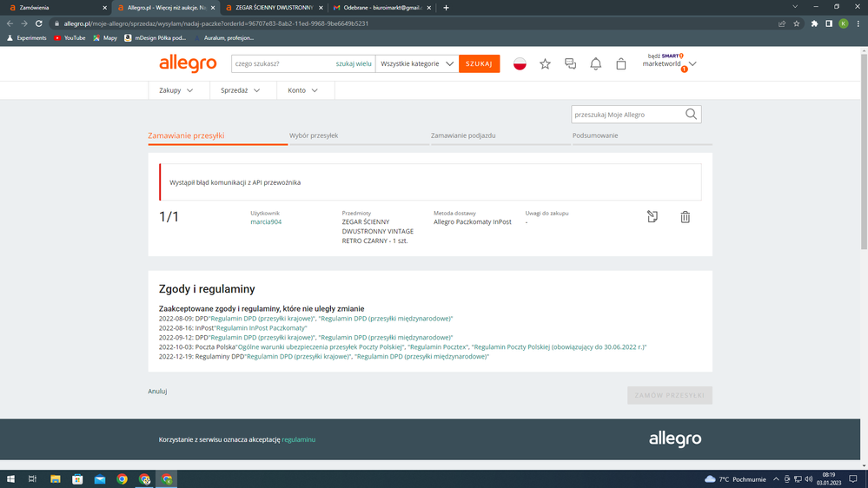The image size is (868, 488).
Task: Show hidden system tray icons chevron
Action: tap(776, 479)
